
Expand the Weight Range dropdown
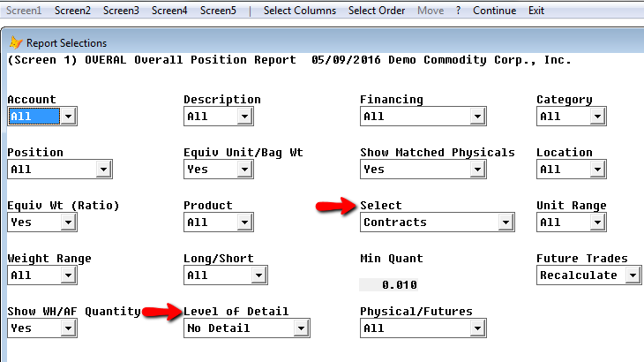pos(68,275)
